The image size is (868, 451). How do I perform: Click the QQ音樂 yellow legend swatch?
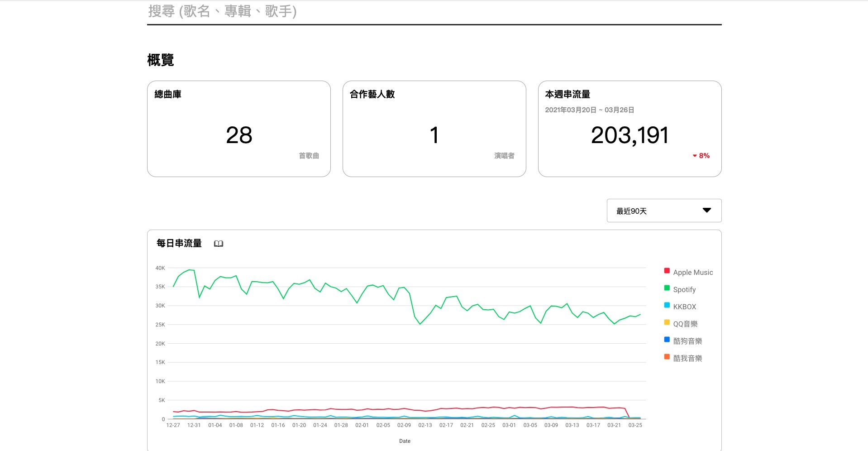667,322
